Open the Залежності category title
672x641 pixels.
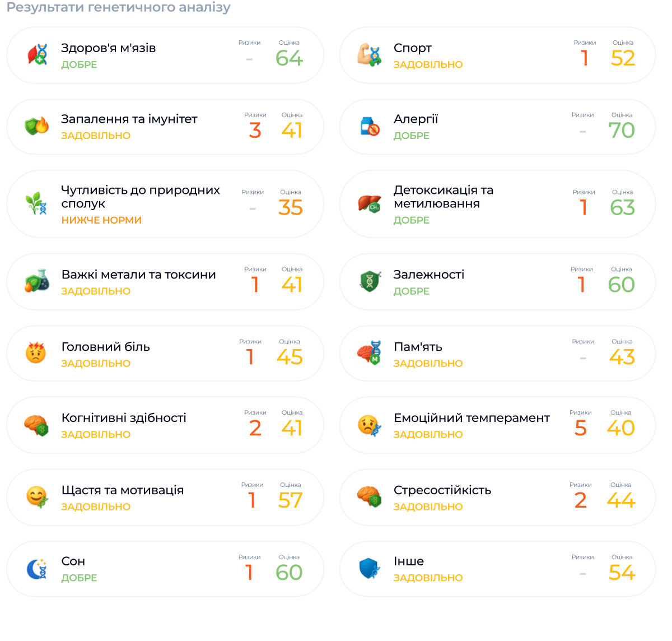428,275
